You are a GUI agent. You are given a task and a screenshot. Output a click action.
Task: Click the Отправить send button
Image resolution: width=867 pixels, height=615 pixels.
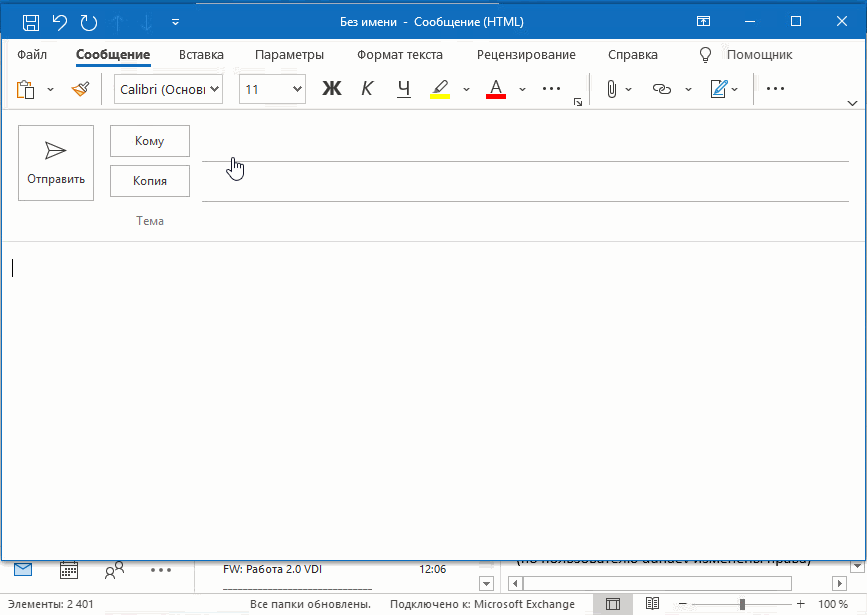point(56,163)
